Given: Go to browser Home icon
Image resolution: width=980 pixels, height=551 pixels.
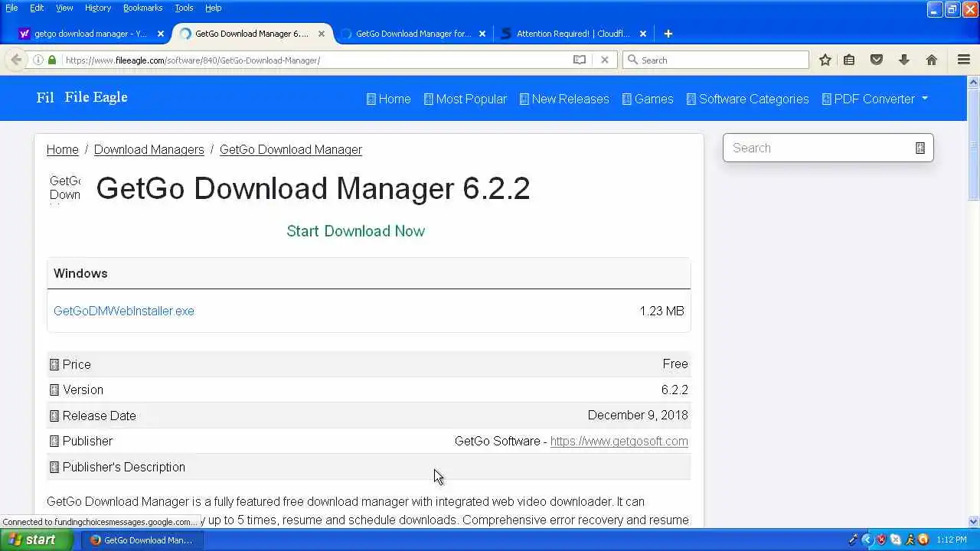Looking at the screenshot, I should click(932, 60).
